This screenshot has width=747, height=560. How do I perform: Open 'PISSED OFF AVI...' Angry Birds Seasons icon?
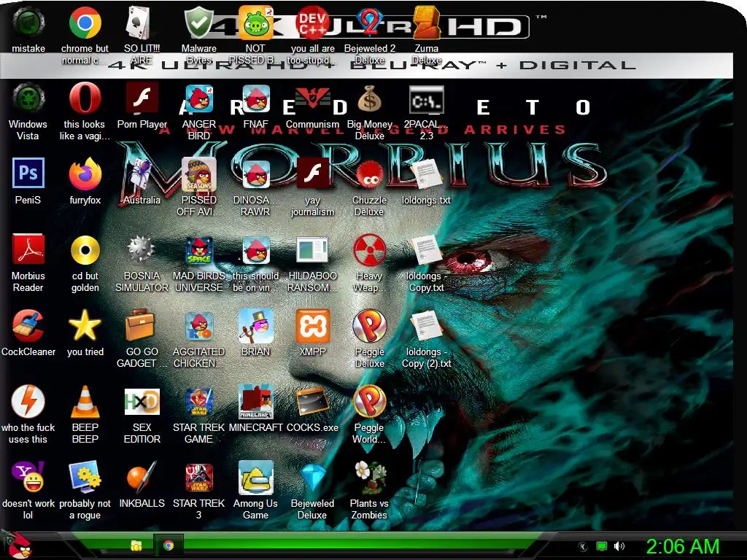click(198, 174)
